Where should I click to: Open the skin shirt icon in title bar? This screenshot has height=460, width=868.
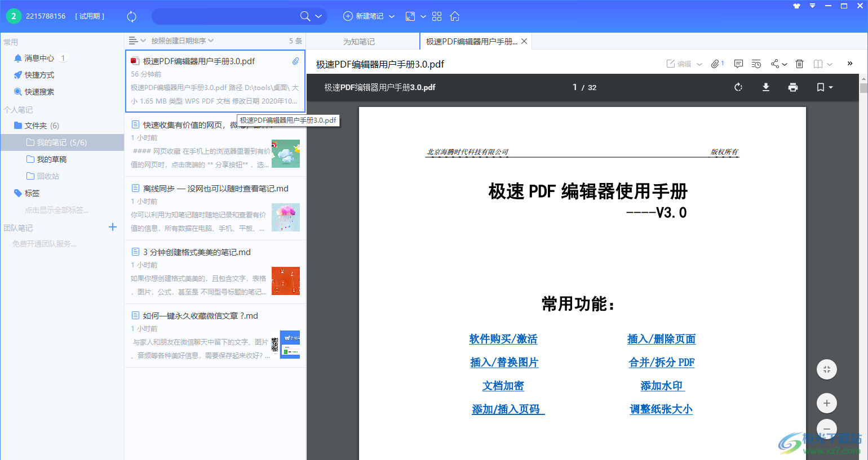coord(796,6)
